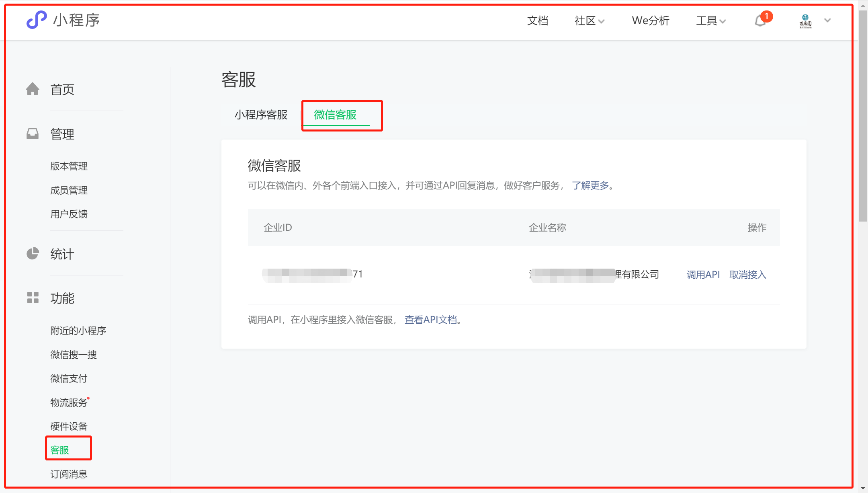This screenshot has height=493, width=868.
Task: Click the 功能 section heading
Action: click(62, 298)
